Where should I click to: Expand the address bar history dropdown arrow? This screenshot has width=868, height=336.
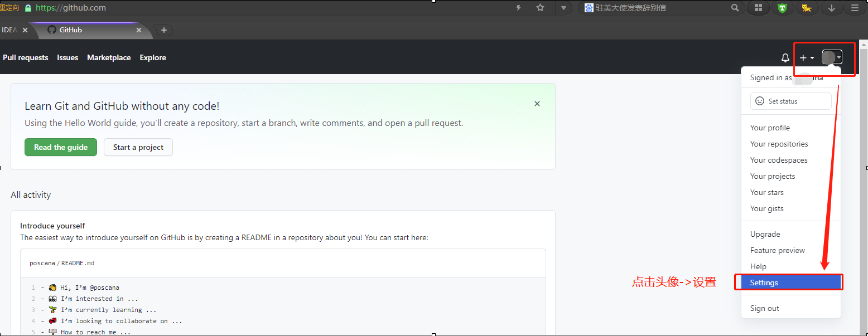coord(563,8)
